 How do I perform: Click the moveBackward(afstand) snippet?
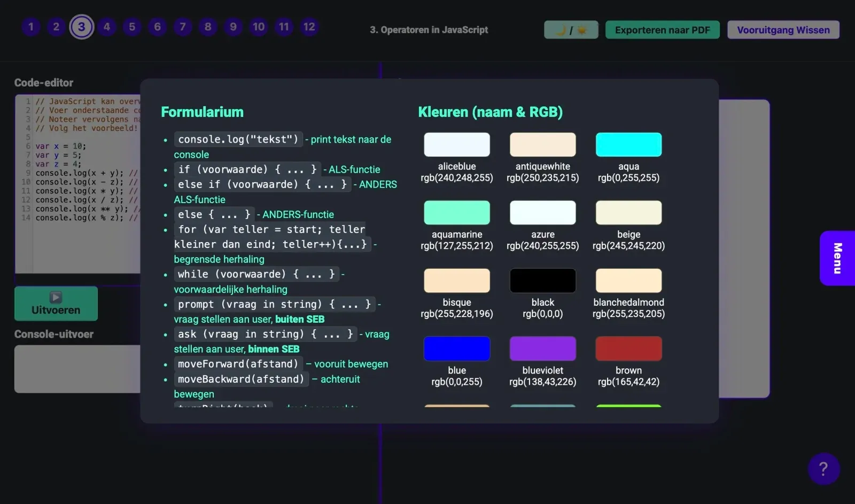tap(242, 379)
